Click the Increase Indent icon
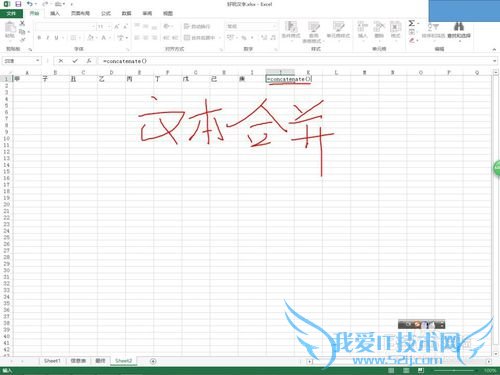Screen dimensions: 500x375 (175, 38)
